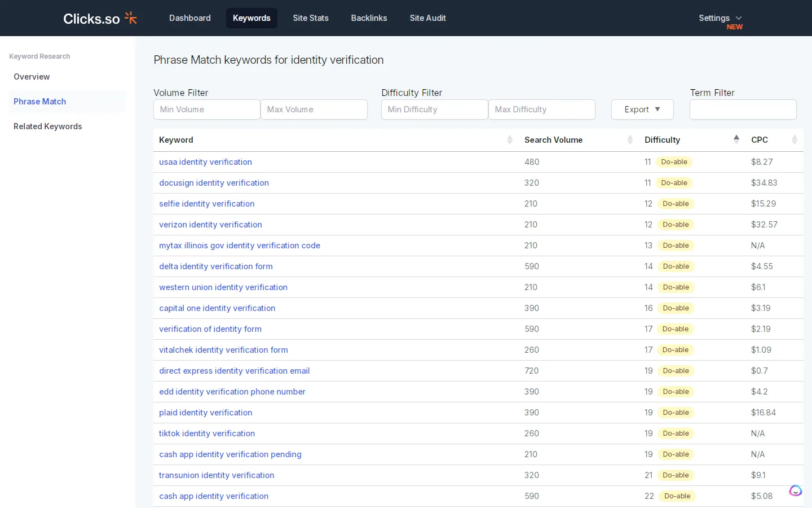Focus the Term Filter text box
The width and height of the screenshot is (812, 508).
coord(743,110)
